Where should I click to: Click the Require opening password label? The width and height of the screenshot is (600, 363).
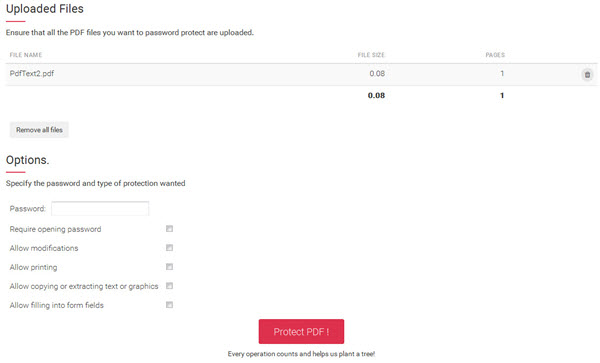(x=55, y=229)
